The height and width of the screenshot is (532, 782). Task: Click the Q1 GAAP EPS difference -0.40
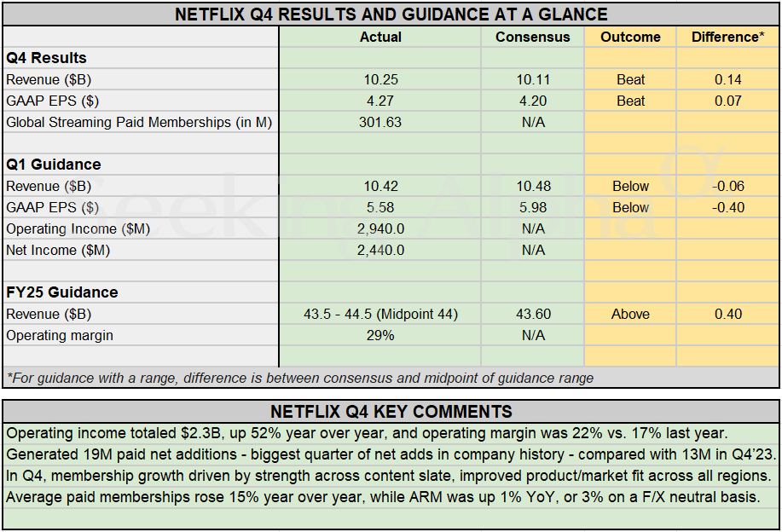point(728,207)
